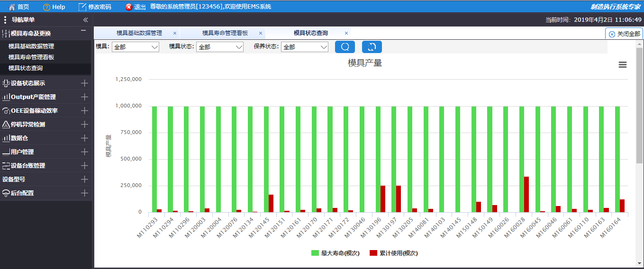This screenshot has height=269, width=644.
Task: Collapse the 模具寿命及更换 section
Action: 83,31
